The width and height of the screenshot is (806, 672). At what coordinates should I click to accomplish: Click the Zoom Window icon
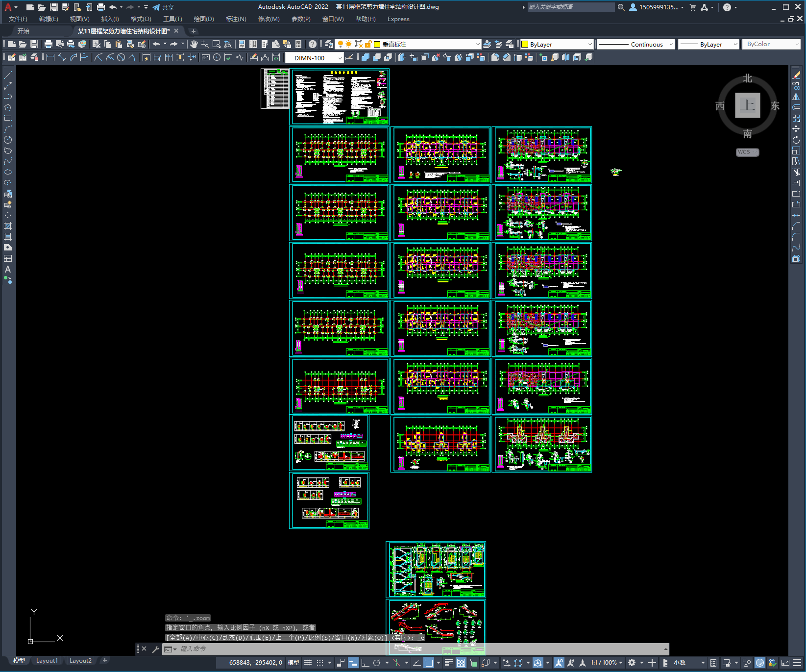coord(217,44)
